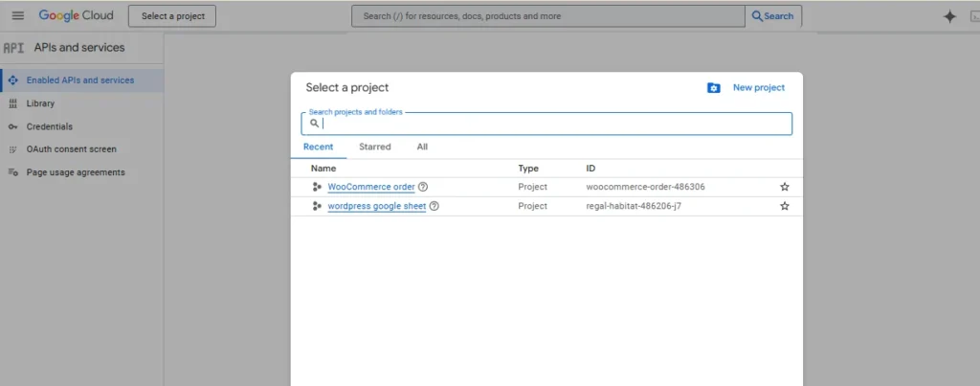Open the Select a project picker
This screenshot has height=386, width=980.
(172, 16)
